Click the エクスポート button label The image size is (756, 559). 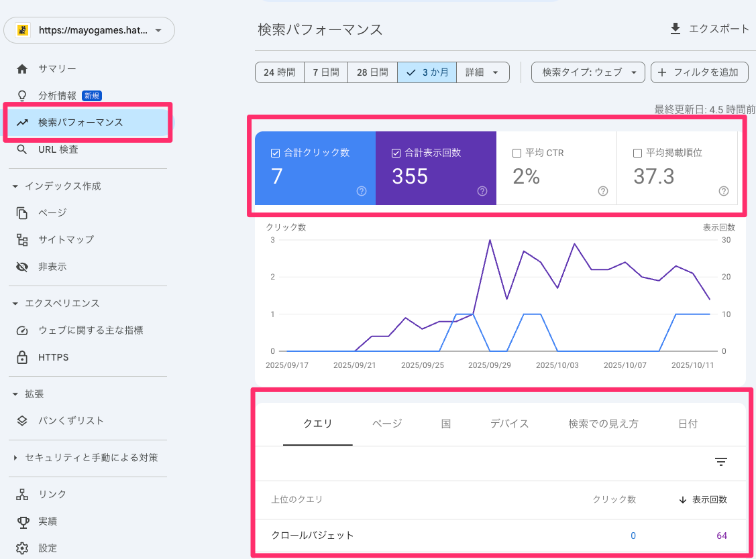pyautogui.click(x=719, y=29)
